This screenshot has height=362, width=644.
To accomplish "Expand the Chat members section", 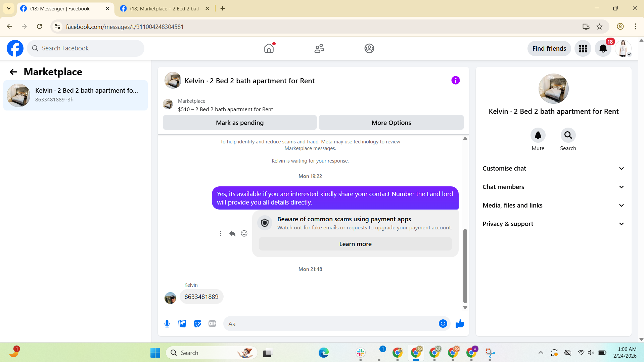I will 553,187.
